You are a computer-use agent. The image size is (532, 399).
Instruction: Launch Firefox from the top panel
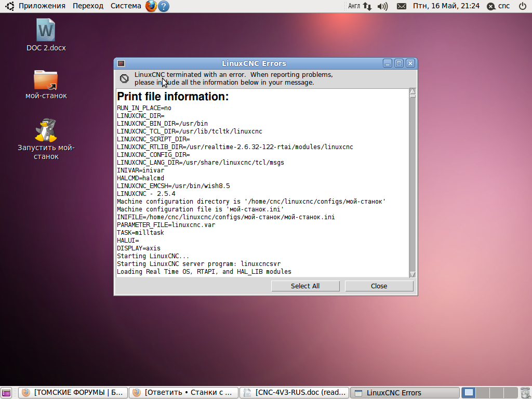point(151,6)
